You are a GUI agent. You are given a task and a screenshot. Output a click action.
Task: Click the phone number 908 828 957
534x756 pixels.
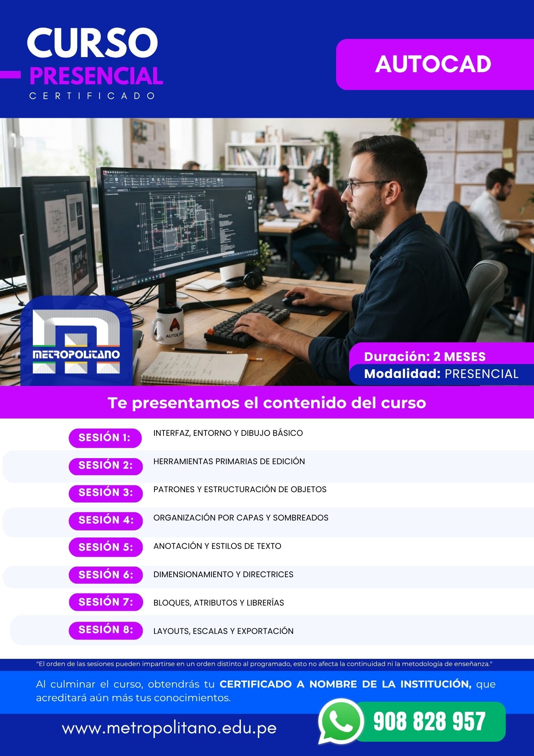429,722
